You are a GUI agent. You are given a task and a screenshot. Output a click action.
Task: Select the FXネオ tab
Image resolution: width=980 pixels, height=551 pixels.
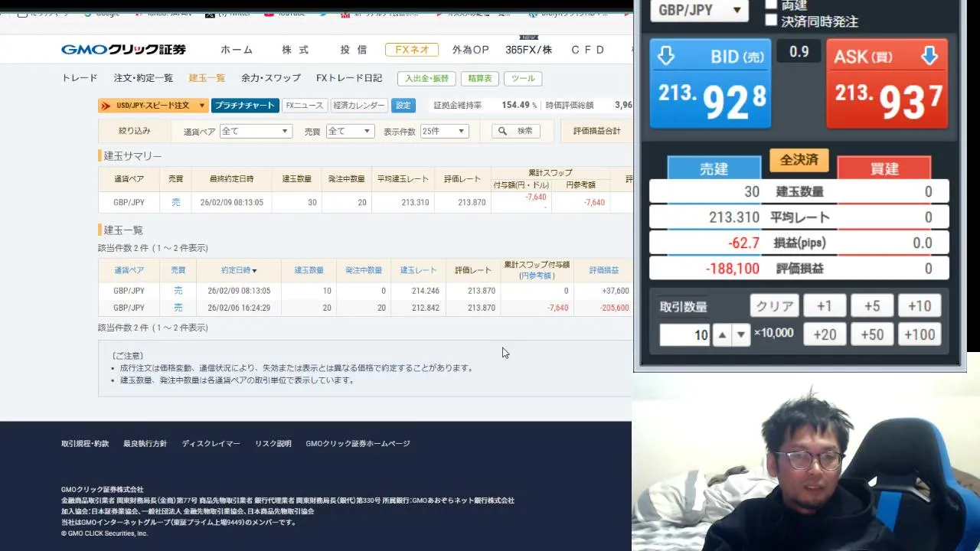point(412,50)
